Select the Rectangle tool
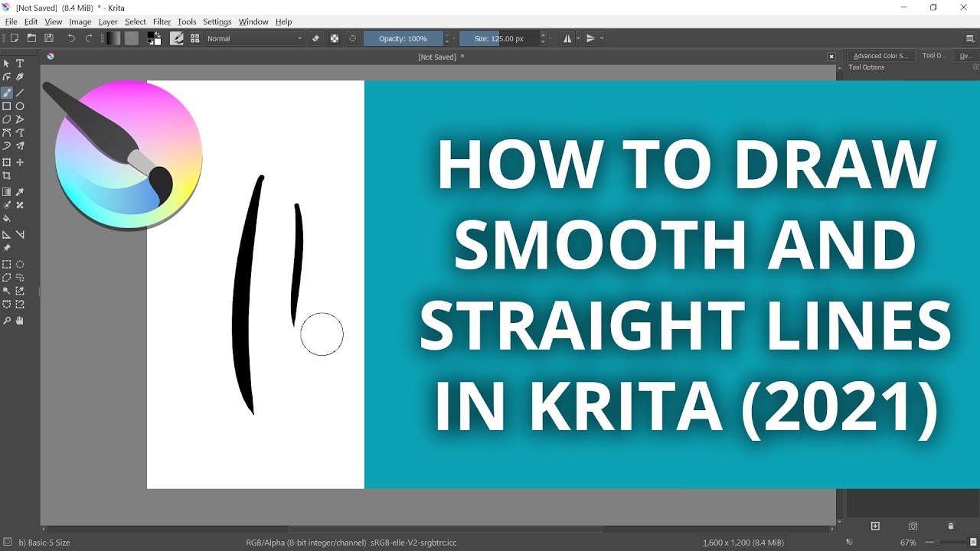The width and height of the screenshot is (980, 551). pos(7,106)
